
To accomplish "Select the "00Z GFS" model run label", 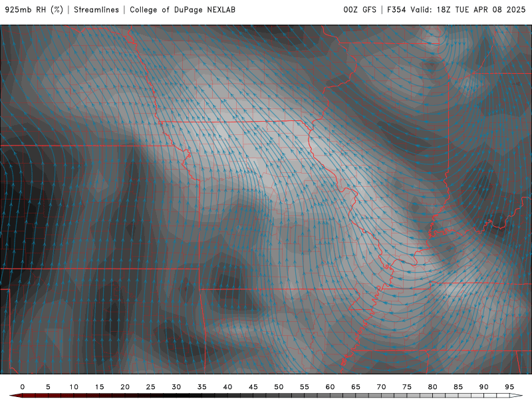I will click(360, 10).
